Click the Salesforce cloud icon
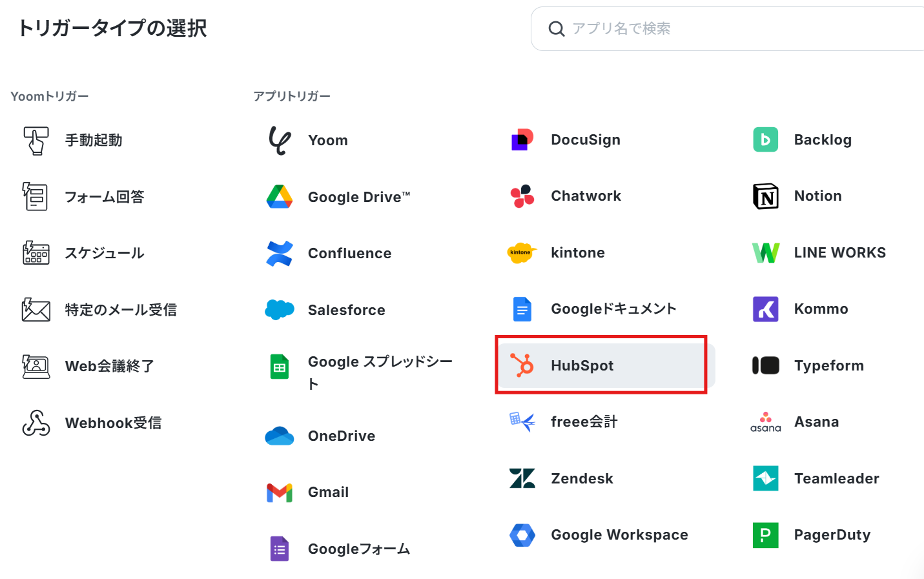 [x=280, y=310]
